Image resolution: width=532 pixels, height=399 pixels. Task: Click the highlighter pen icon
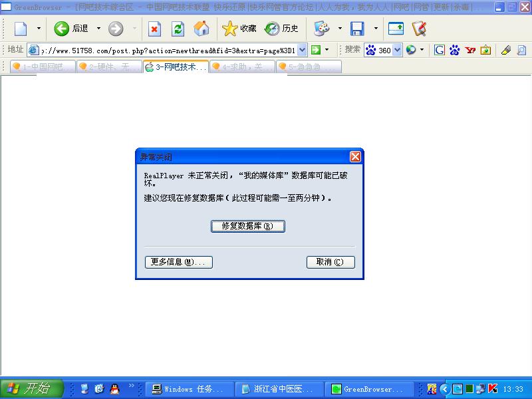(506, 51)
